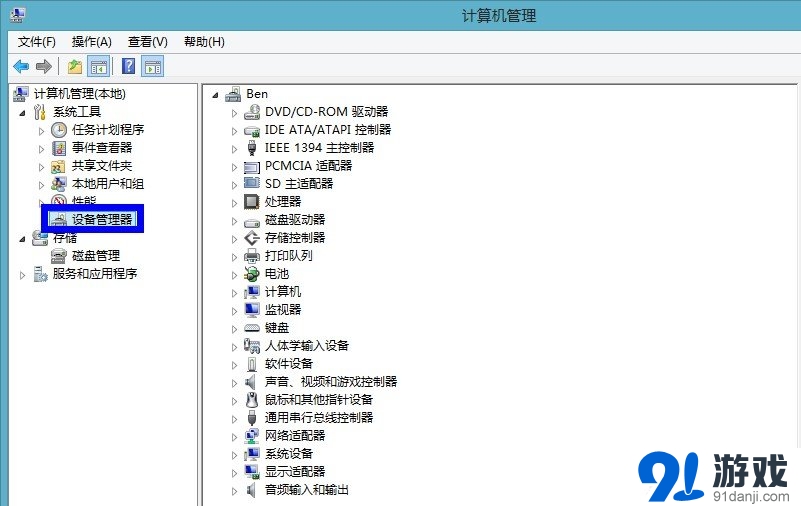Collapse the 存储 tree node
Viewport: 801px width, 506px height.
click(22, 238)
